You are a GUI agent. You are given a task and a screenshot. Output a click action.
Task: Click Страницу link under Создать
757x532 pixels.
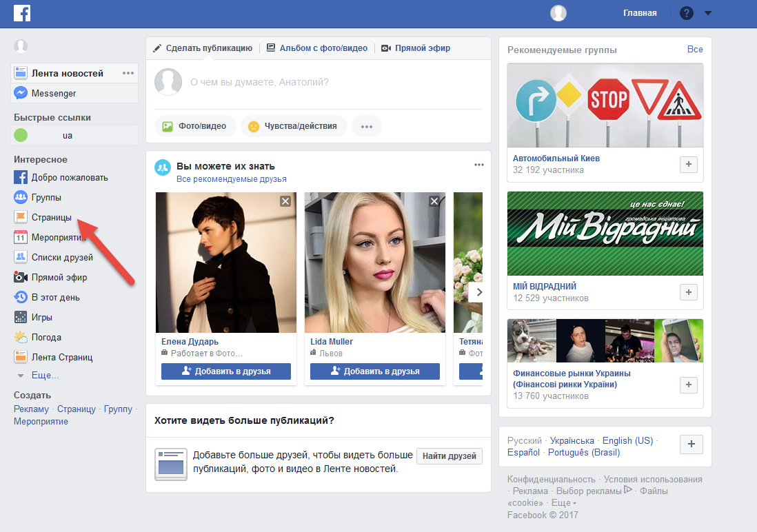pyautogui.click(x=77, y=409)
